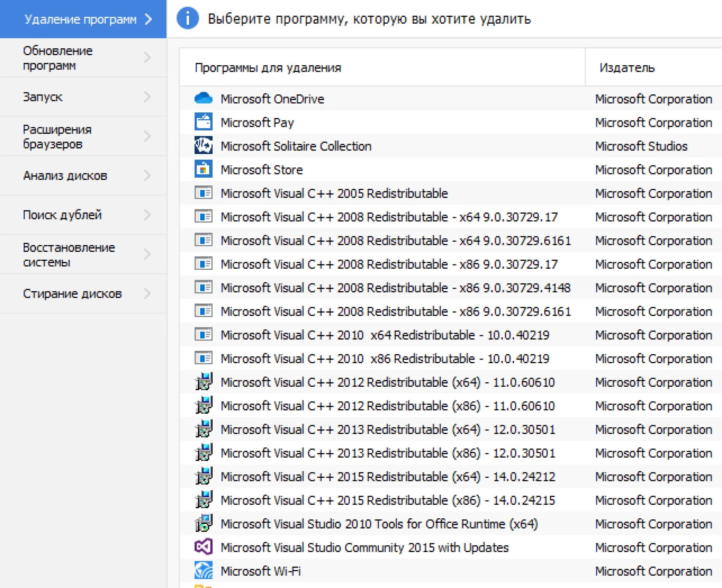Image resolution: width=722 pixels, height=588 pixels.
Task: Click the Программы для удаления column header
Action: click(x=268, y=68)
